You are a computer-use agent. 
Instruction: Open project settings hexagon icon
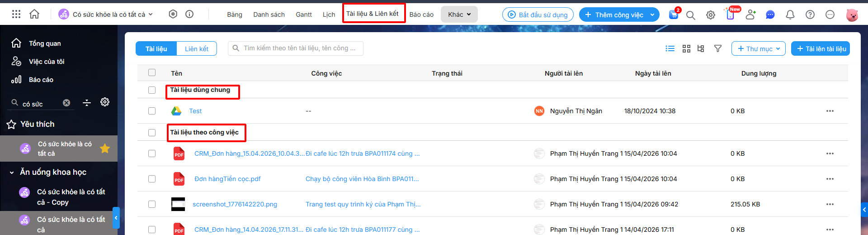pyautogui.click(x=173, y=14)
